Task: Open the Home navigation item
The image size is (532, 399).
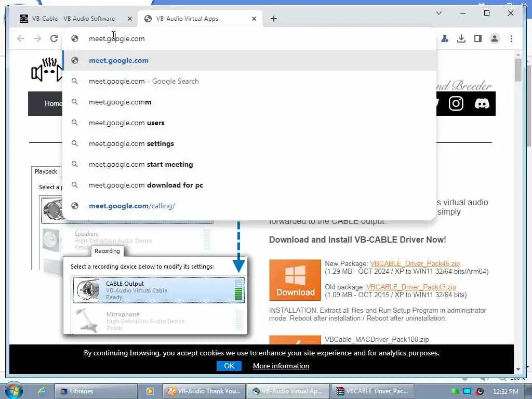Action: (x=54, y=103)
